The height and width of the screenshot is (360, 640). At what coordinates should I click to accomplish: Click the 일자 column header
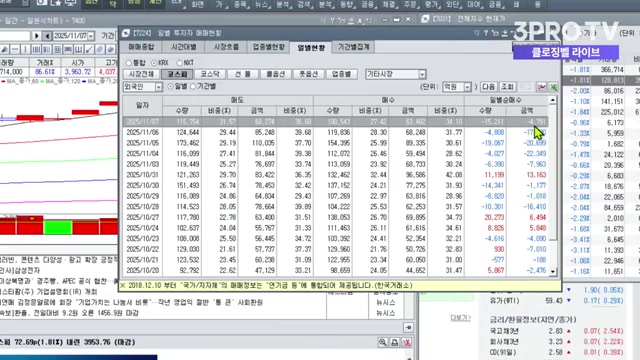142,105
